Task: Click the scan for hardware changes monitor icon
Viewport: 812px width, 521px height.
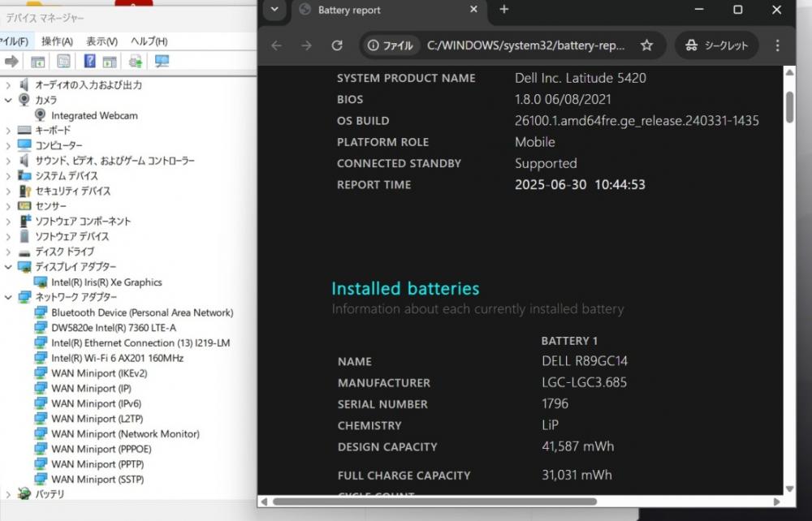Action: (162, 62)
